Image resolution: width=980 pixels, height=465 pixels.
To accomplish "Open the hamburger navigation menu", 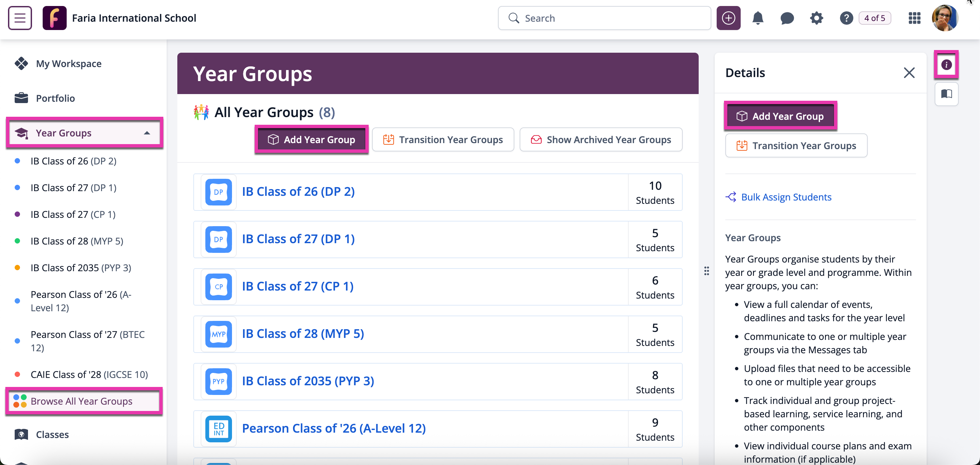I will tap(20, 18).
